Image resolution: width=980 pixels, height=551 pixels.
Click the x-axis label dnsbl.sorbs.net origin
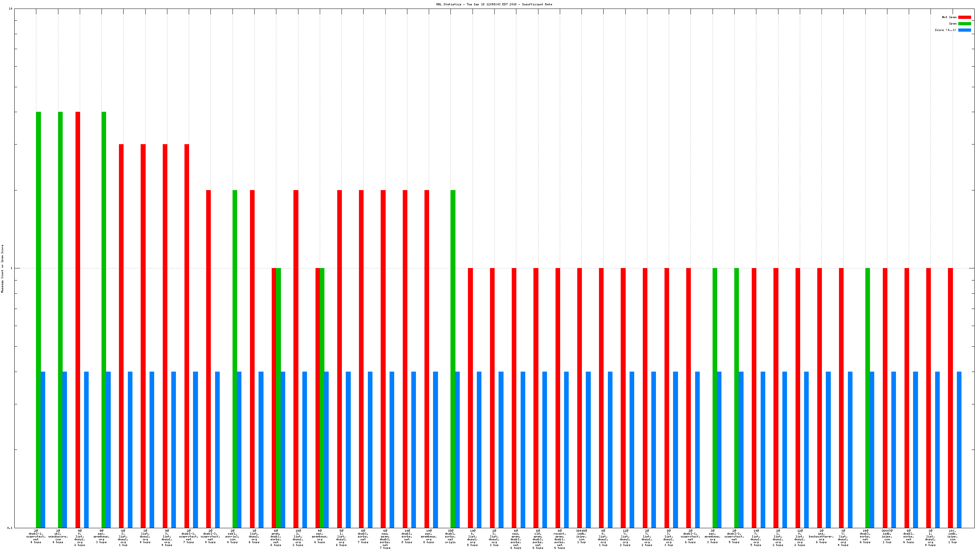coord(450,536)
